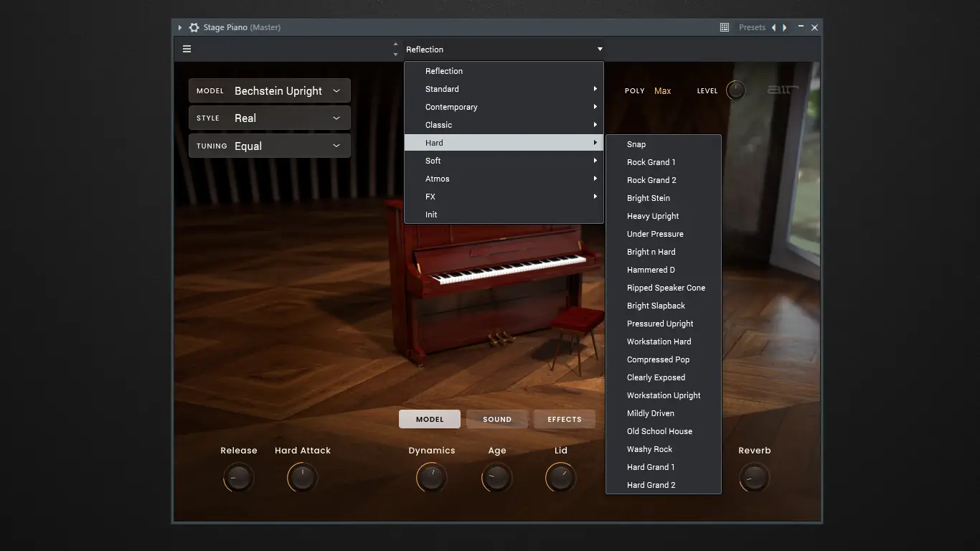Expand the Soft preset category
980x551 pixels.
coord(502,161)
